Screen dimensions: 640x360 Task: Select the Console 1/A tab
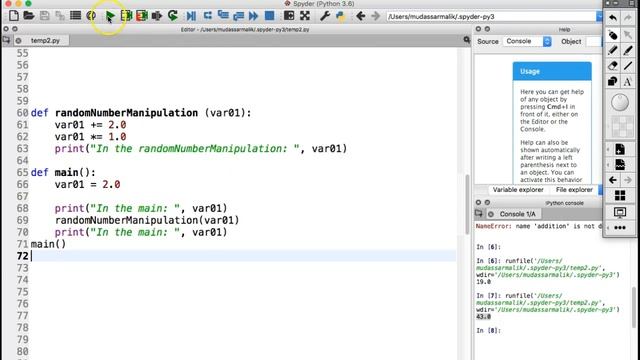(x=518, y=214)
